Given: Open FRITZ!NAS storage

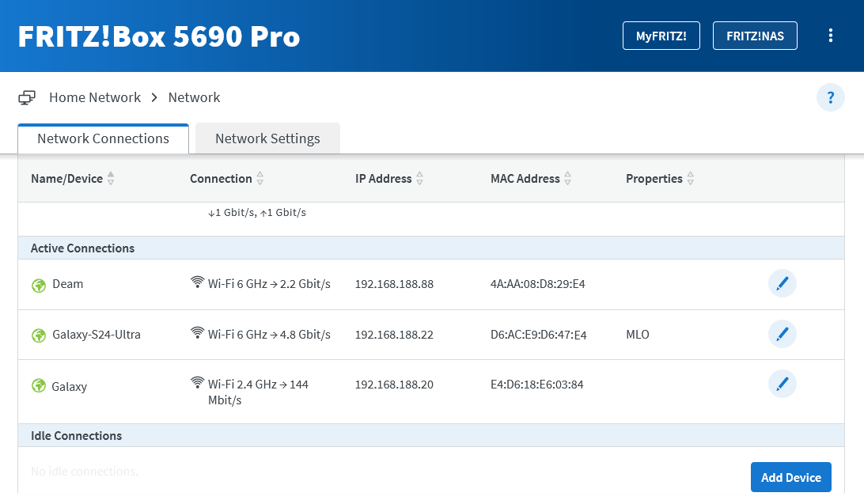Looking at the screenshot, I should 755,36.
